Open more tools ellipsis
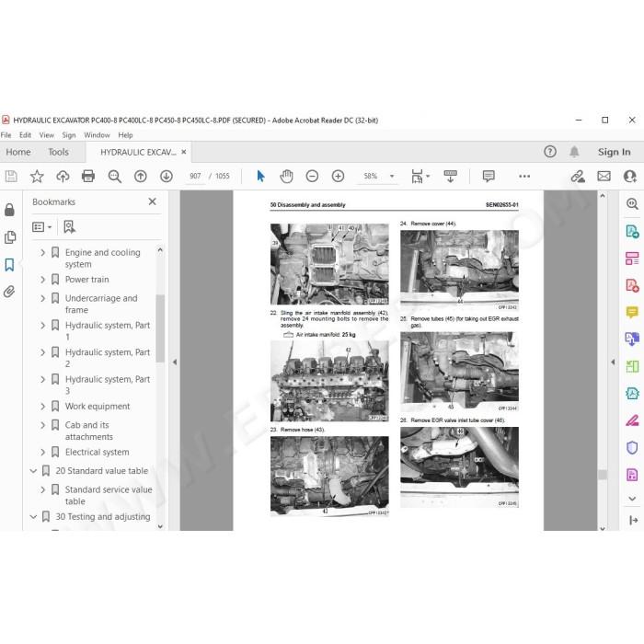Viewport: 644px width, 644px height. tap(524, 177)
